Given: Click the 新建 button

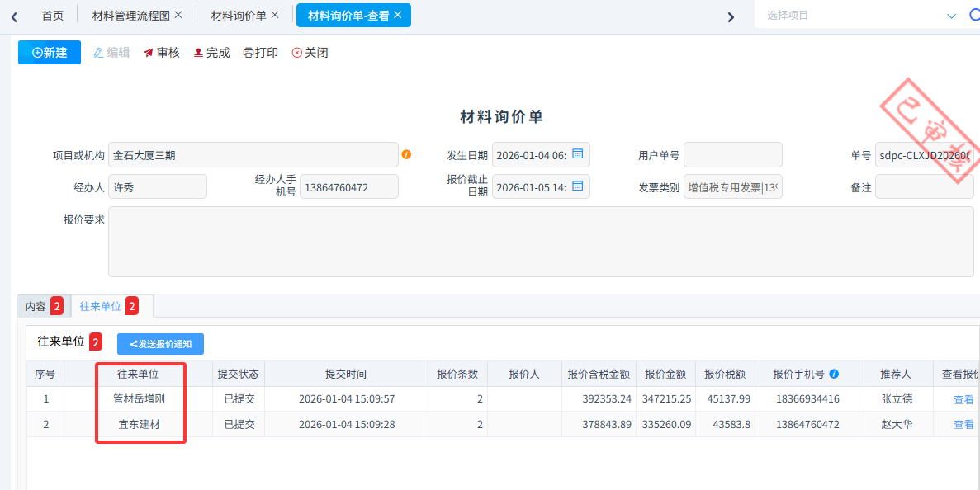Looking at the screenshot, I should point(50,53).
